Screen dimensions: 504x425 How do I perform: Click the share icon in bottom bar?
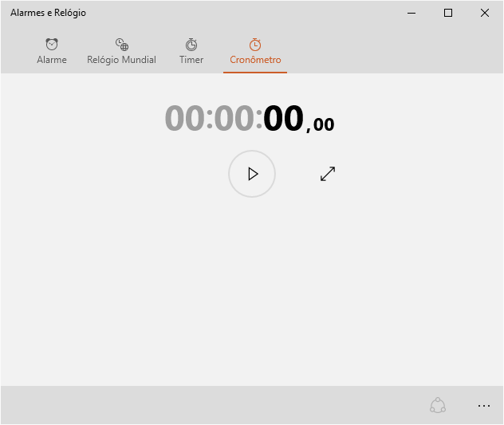438,406
